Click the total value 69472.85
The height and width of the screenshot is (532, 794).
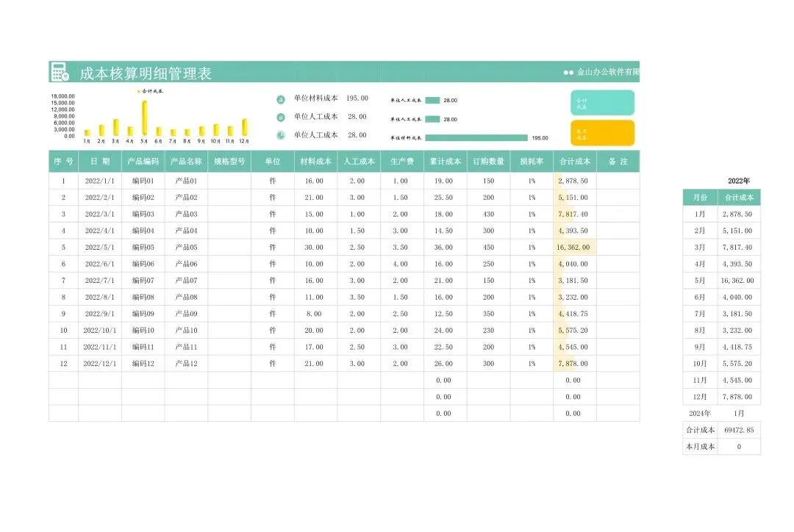739,431
